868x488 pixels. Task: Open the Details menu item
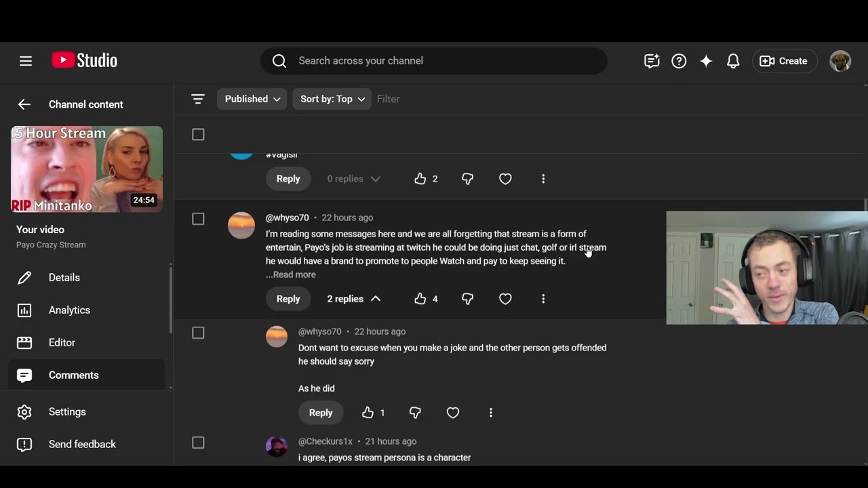pyautogui.click(x=86, y=278)
